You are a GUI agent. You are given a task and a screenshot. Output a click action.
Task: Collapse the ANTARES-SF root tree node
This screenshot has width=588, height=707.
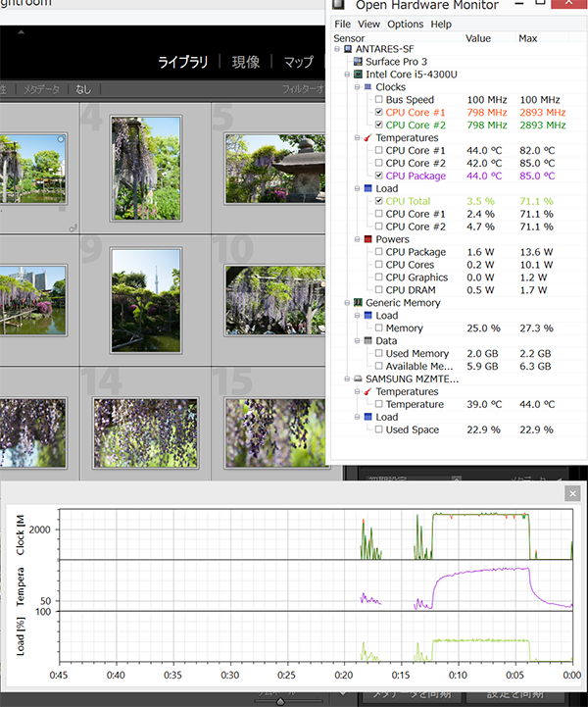click(x=338, y=48)
